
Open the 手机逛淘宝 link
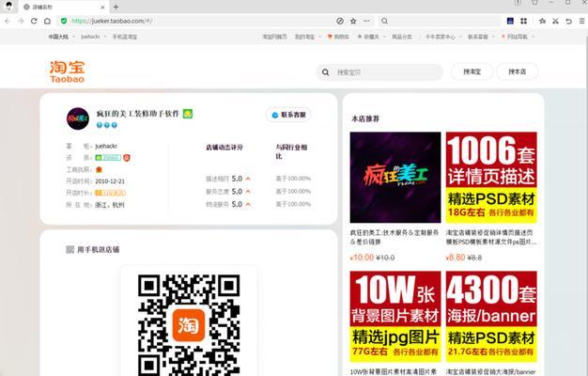[x=125, y=37]
